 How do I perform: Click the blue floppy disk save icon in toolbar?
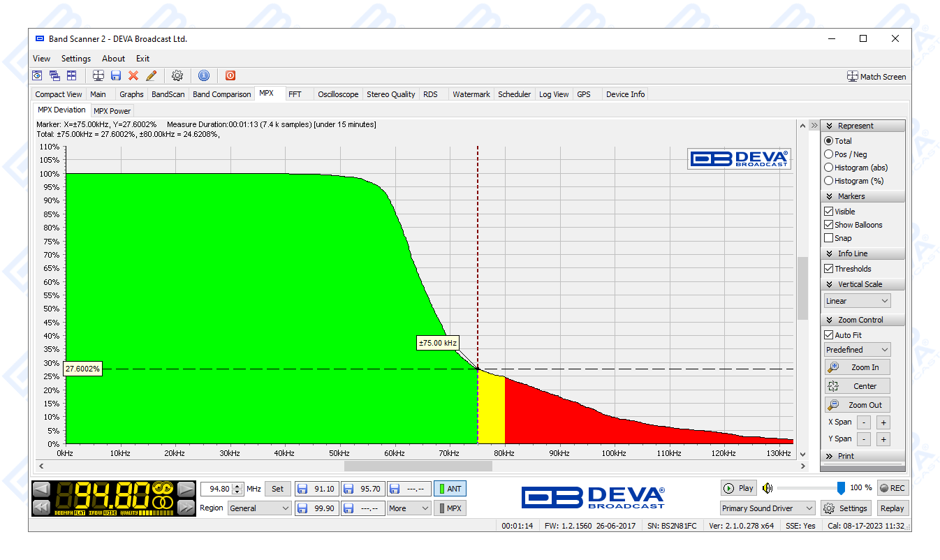point(116,75)
